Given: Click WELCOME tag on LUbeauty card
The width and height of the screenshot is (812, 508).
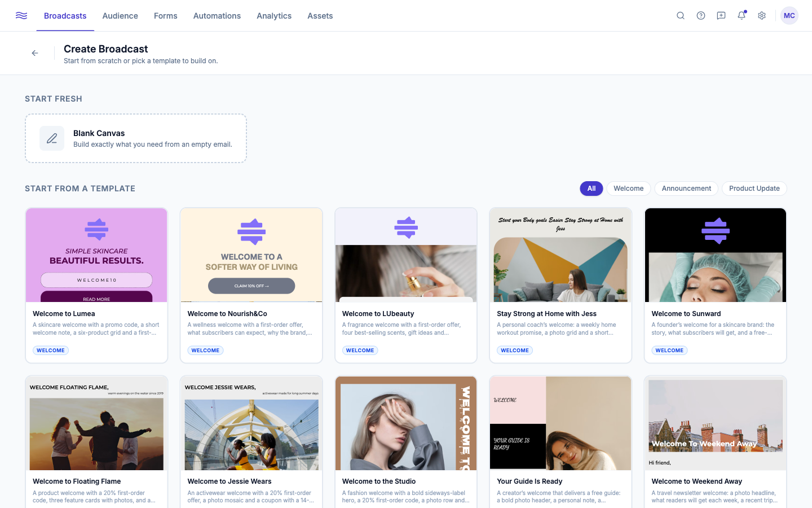Looking at the screenshot, I should point(360,351).
